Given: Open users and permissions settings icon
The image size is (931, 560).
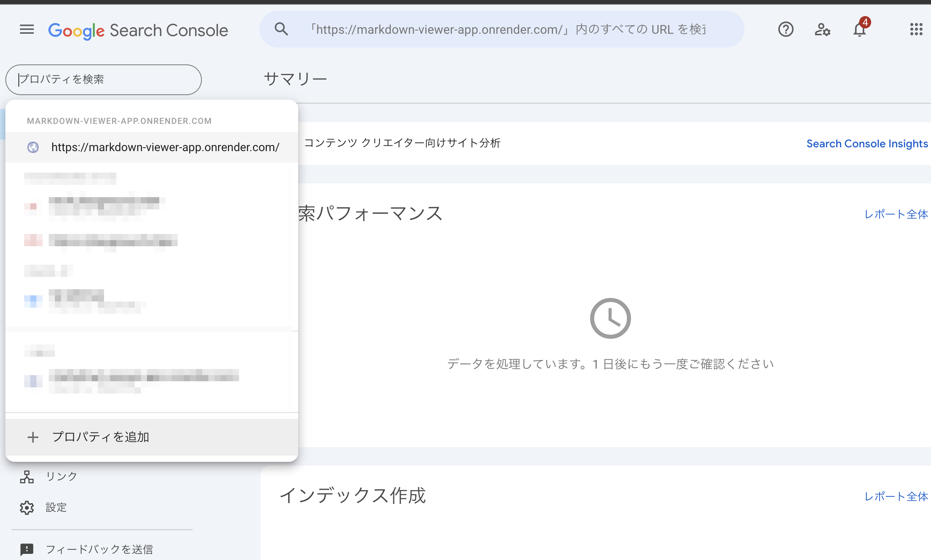Looking at the screenshot, I should (823, 30).
